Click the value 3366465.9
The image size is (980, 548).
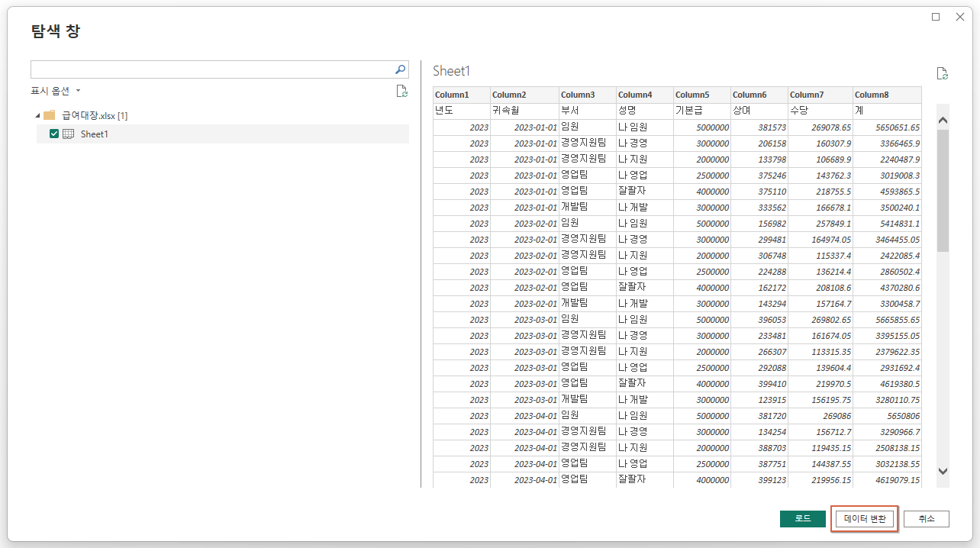(899, 143)
